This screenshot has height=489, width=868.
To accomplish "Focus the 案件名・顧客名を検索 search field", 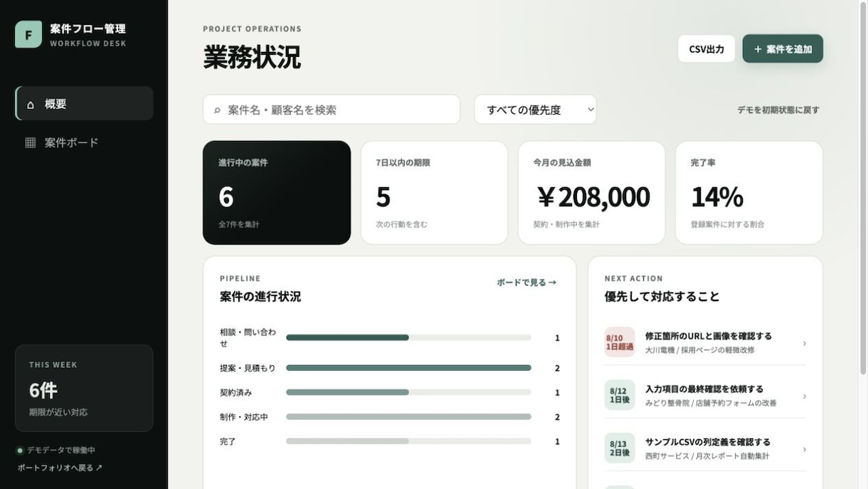I will [x=332, y=110].
